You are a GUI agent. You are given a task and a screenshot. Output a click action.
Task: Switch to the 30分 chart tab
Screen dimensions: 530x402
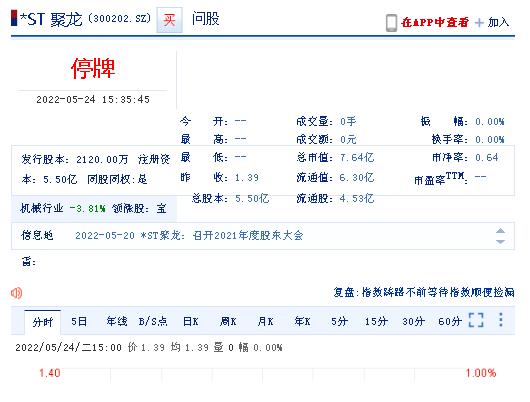pos(413,321)
